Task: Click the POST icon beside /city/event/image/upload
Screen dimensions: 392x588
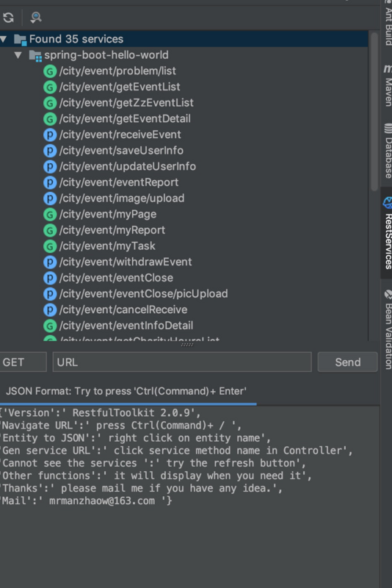Action: click(x=50, y=198)
